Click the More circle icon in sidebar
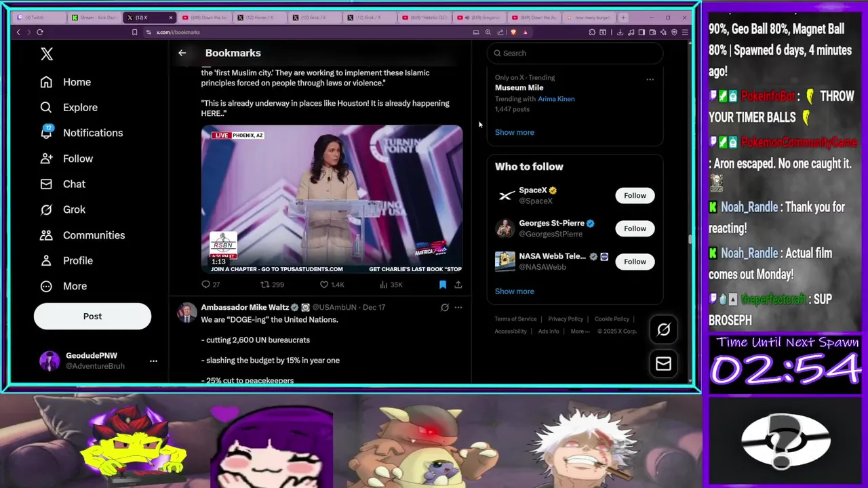 point(46,286)
